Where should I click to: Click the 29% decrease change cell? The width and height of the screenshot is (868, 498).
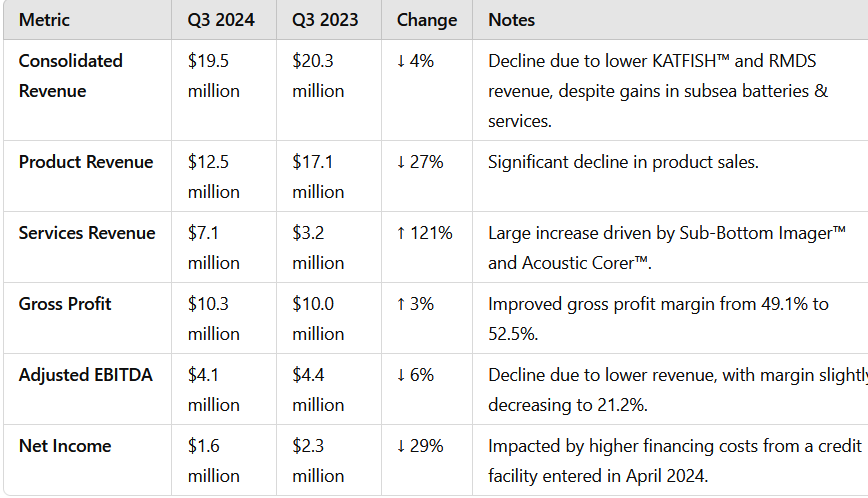pos(419,446)
